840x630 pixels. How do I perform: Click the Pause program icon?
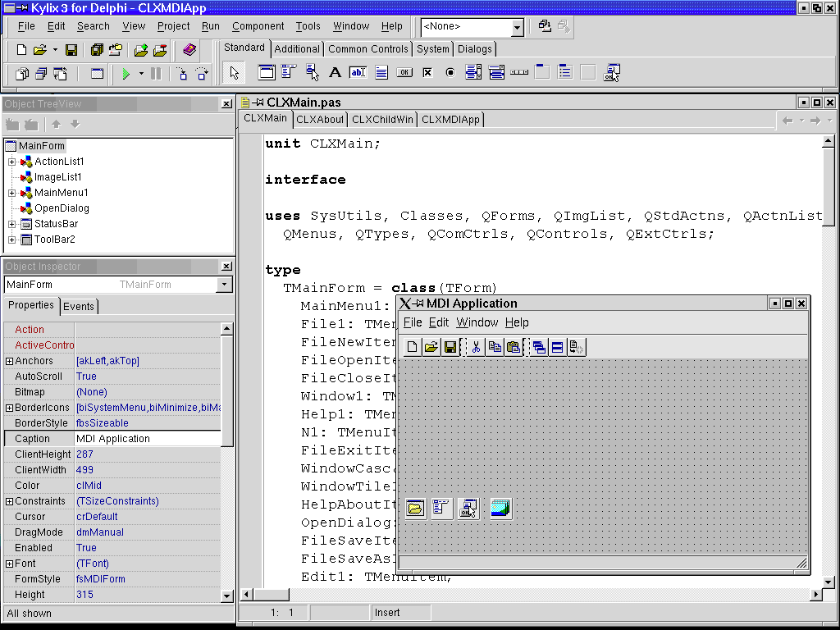tap(156, 73)
